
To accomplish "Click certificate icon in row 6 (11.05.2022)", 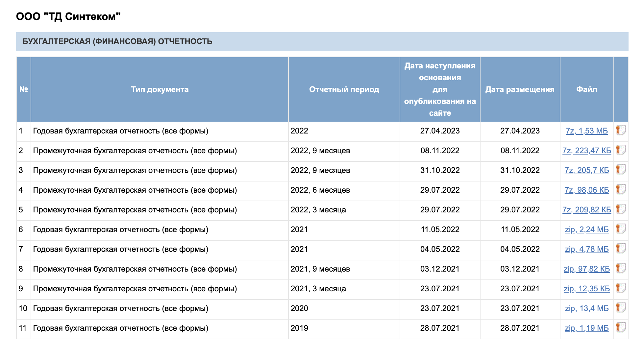I will (x=621, y=229).
